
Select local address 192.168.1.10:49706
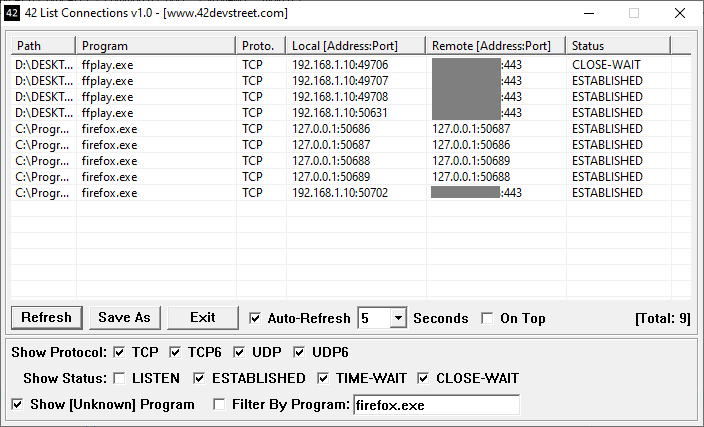point(340,65)
